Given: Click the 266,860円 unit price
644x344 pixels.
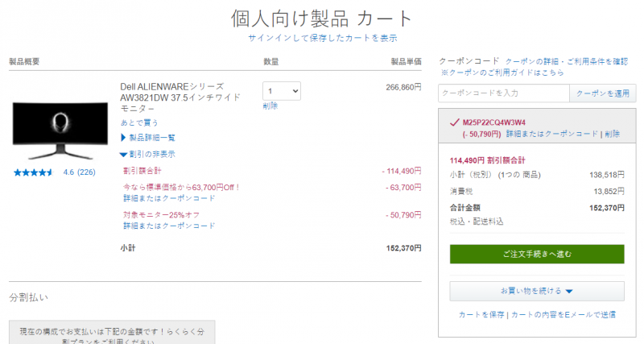Looking at the screenshot, I should (x=403, y=87).
